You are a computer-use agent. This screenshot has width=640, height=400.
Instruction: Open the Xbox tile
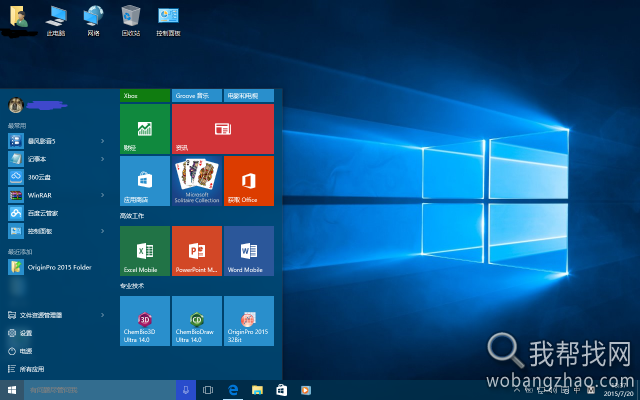[145, 96]
